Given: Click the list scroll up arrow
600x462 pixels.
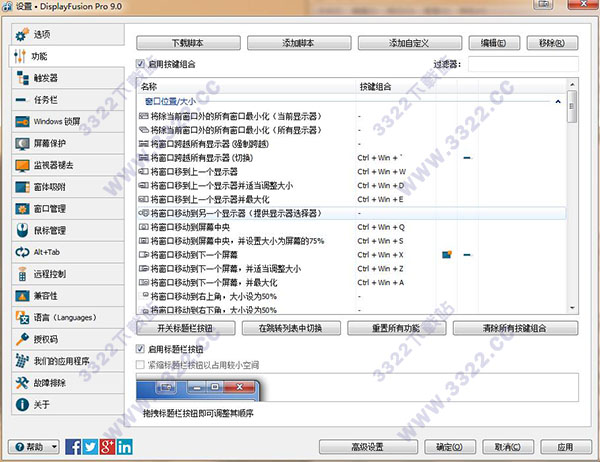Looking at the screenshot, I should [x=572, y=84].
